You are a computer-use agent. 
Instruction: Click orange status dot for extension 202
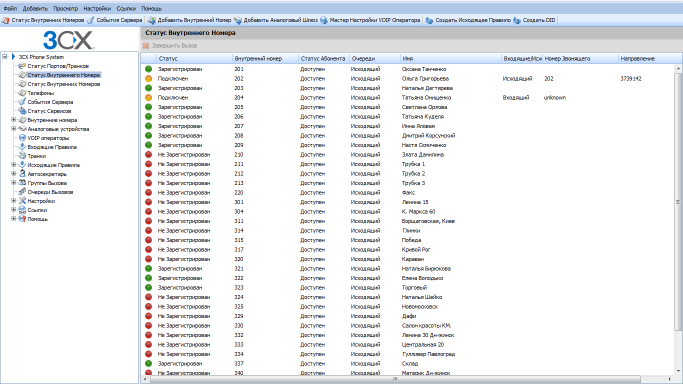point(149,78)
